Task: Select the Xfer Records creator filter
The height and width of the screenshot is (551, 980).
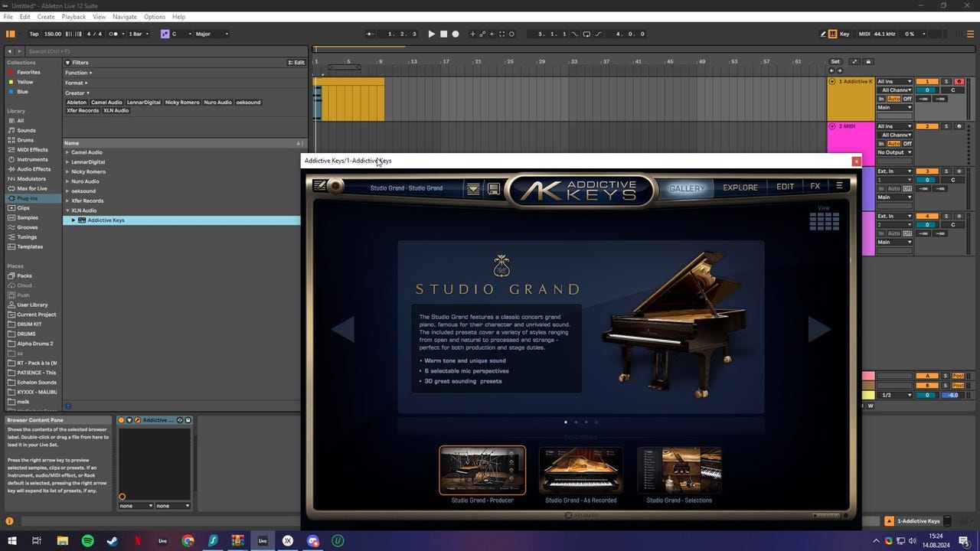Action: click(x=83, y=110)
